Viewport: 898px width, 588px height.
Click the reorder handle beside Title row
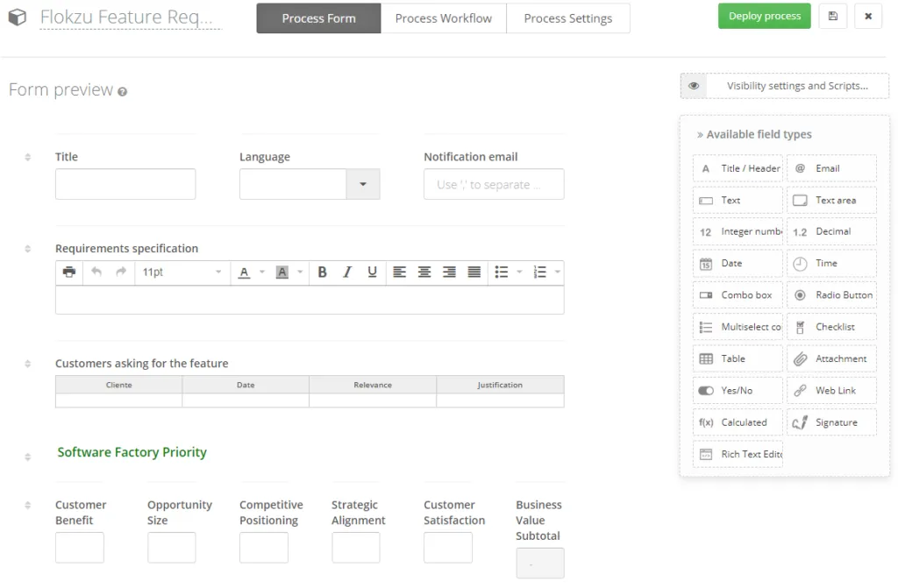[27, 157]
